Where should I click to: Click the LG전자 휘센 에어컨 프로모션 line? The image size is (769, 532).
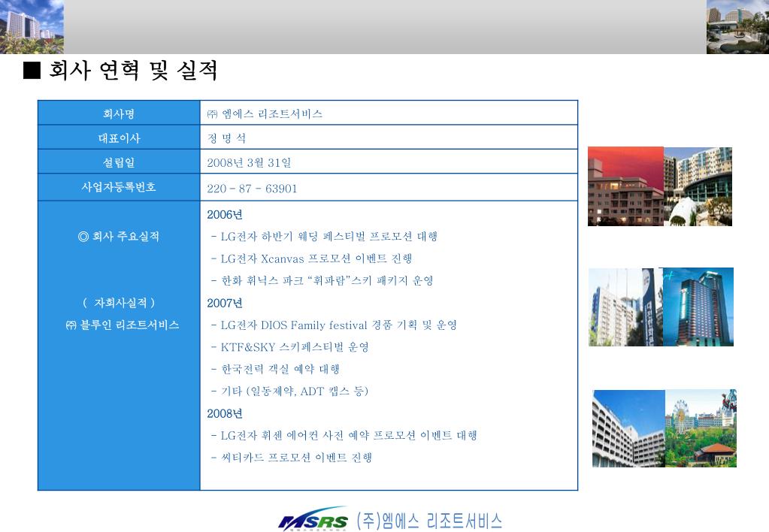344,435
